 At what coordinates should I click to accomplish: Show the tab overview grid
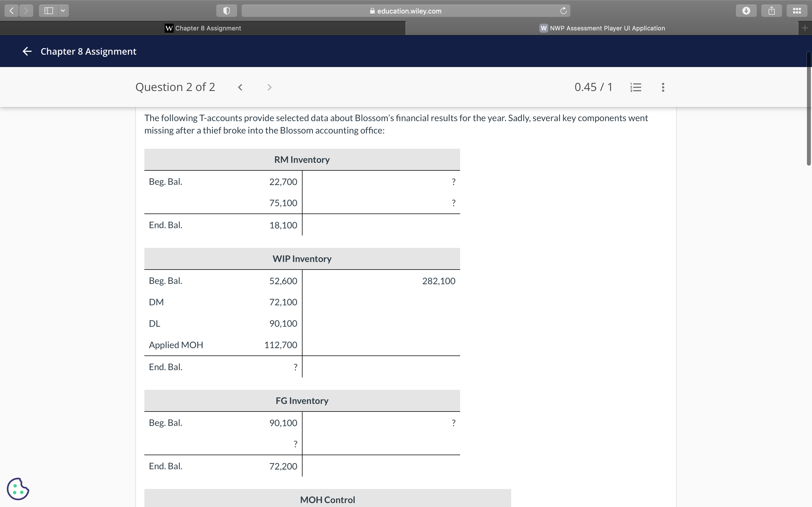[x=797, y=11]
